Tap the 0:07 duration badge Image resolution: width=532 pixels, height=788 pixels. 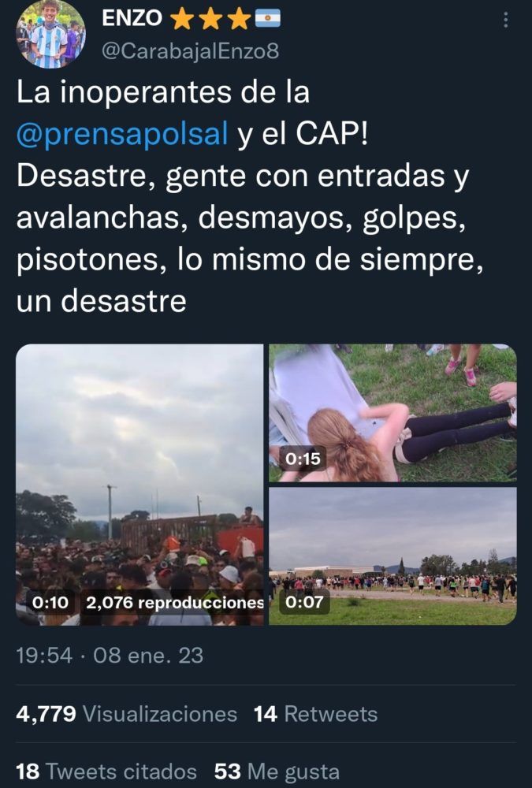click(x=303, y=601)
